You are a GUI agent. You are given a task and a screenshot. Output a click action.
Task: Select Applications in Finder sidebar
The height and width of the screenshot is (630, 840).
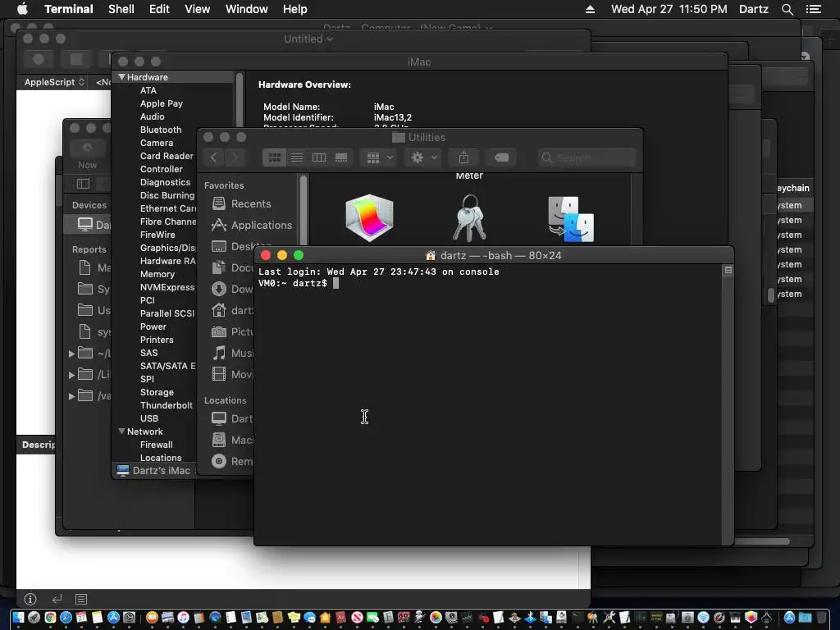pos(252,225)
